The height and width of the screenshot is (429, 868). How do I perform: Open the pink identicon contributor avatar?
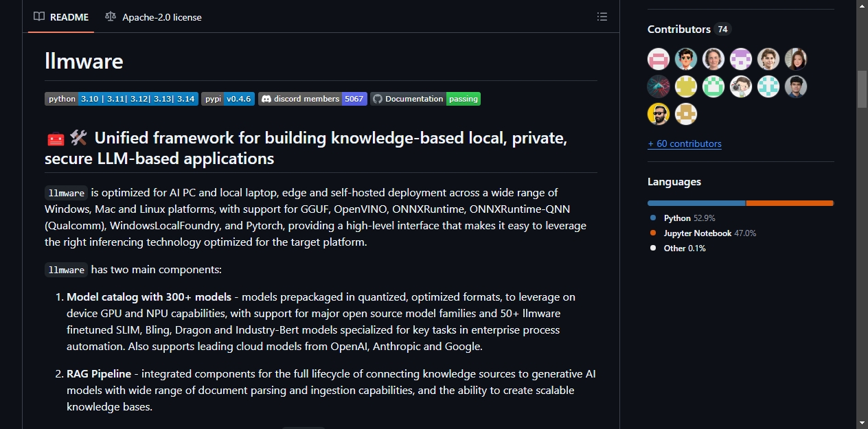pos(659,59)
